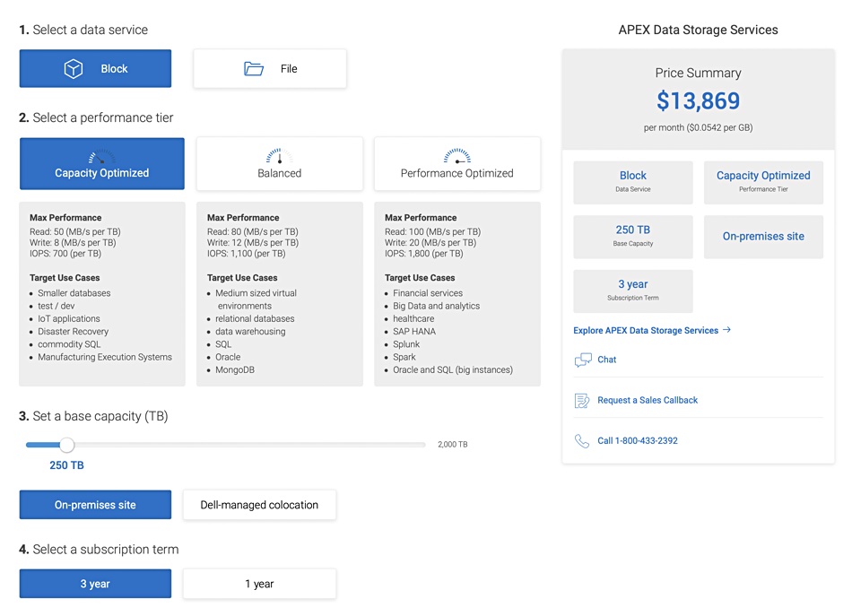Click the phone handset icon
Image resolution: width=852 pixels, height=616 pixels.
(x=583, y=441)
